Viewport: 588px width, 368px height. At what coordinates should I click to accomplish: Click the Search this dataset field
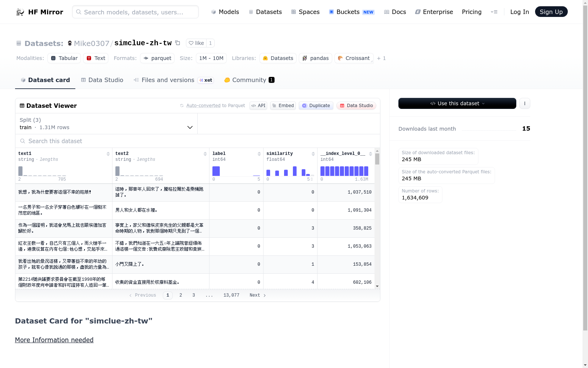[198, 141]
